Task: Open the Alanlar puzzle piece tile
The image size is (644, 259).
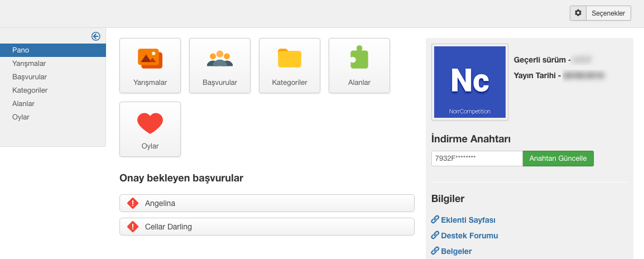Action: (359, 65)
